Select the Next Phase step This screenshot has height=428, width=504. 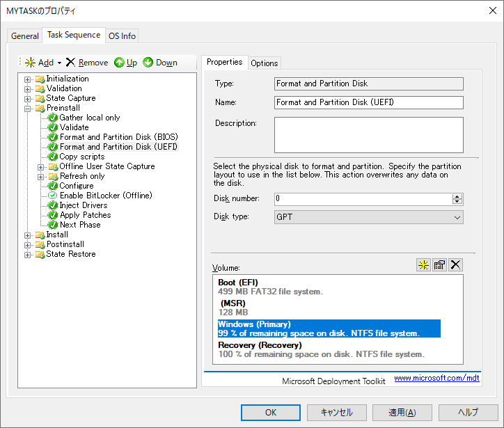click(x=80, y=225)
